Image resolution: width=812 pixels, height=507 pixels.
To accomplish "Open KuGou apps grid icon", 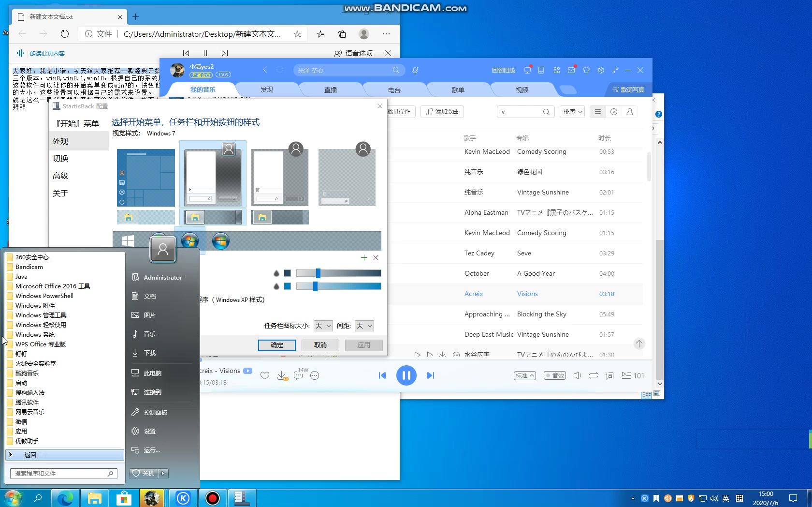I will 557,70.
